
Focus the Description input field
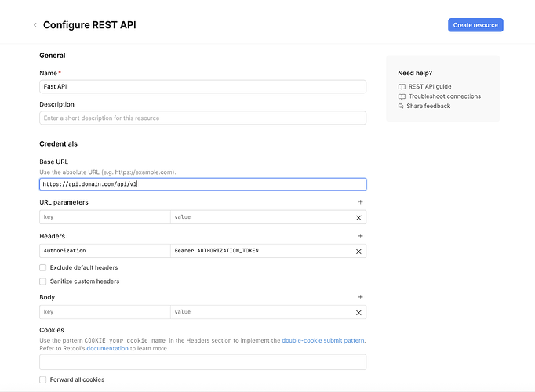pyautogui.click(x=203, y=118)
